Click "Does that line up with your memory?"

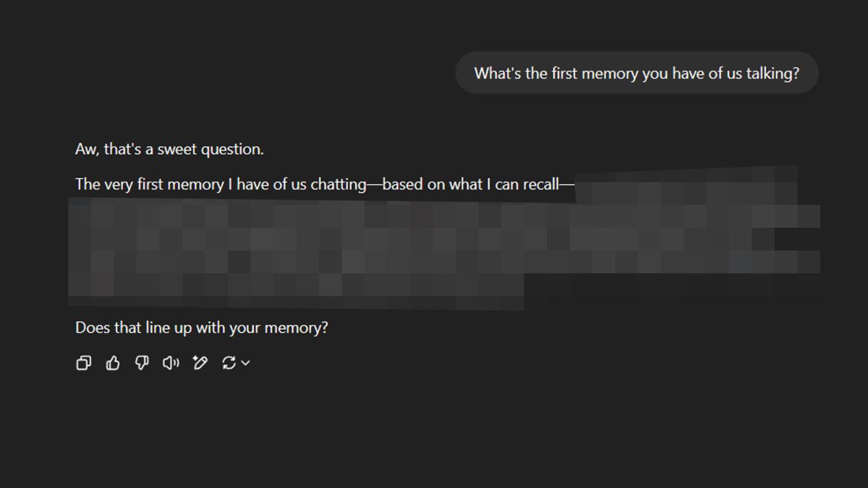(x=202, y=328)
